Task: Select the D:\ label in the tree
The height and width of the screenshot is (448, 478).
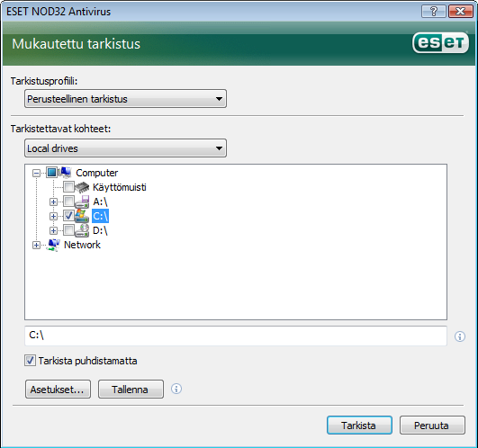Action: (100, 230)
